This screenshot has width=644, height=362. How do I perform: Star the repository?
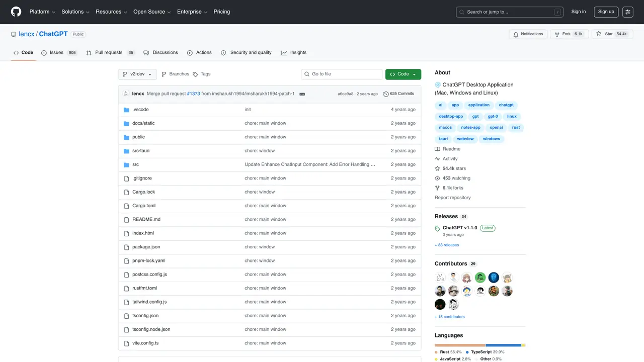(x=612, y=34)
